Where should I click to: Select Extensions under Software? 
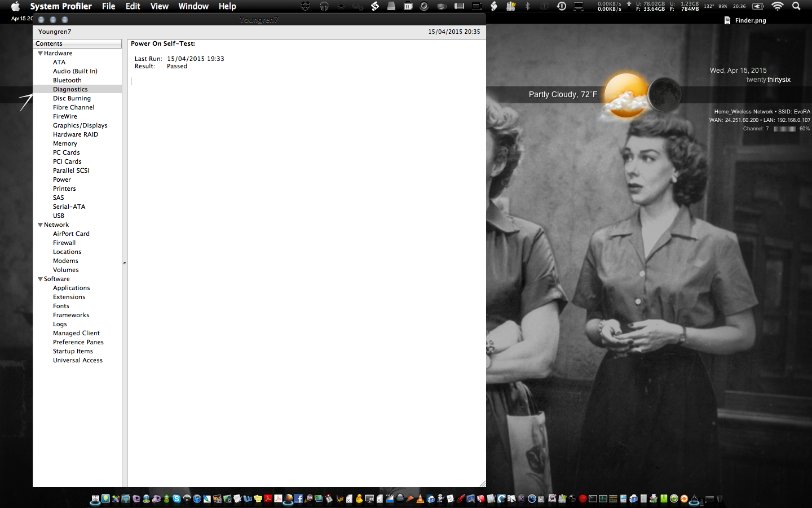click(69, 297)
